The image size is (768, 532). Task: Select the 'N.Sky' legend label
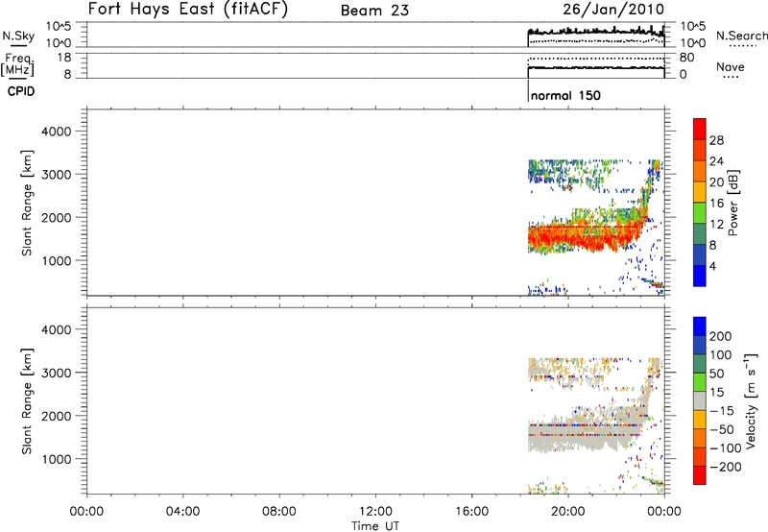[18, 36]
